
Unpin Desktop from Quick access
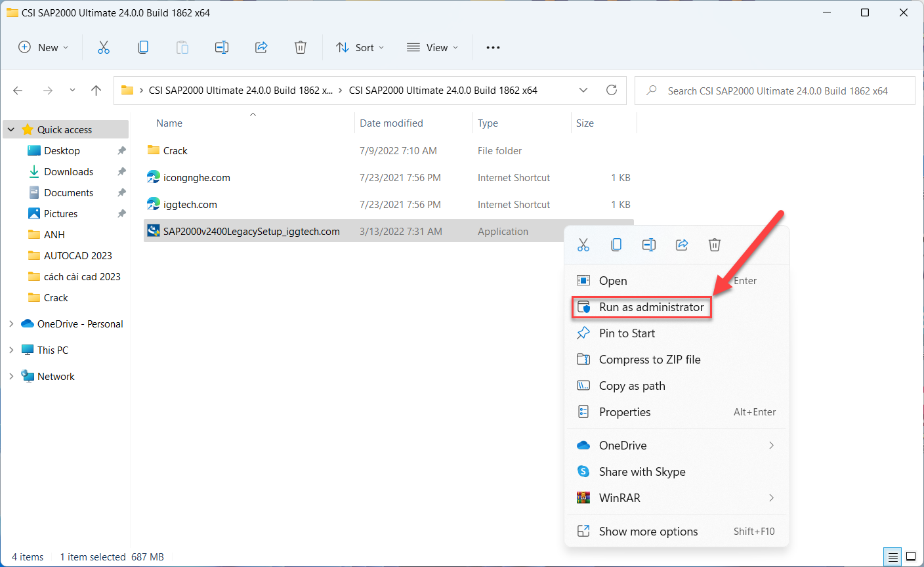(x=121, y=151)
